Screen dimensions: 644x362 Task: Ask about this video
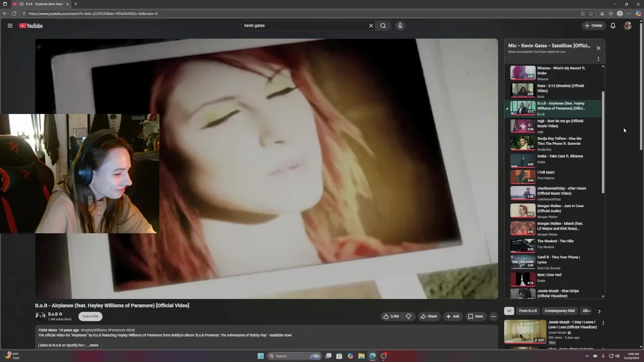point(452,316)
